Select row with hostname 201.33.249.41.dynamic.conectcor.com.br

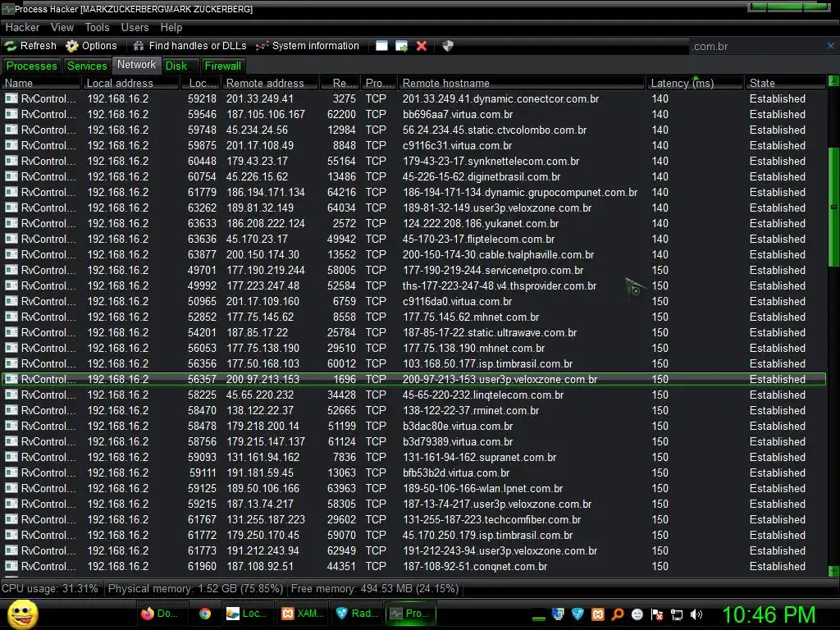pyautogui.click(x=413, y=98)
